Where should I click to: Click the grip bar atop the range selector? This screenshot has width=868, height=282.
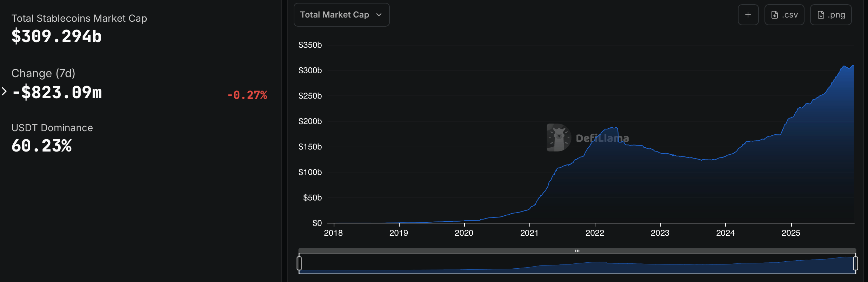(x=577, y=251)
